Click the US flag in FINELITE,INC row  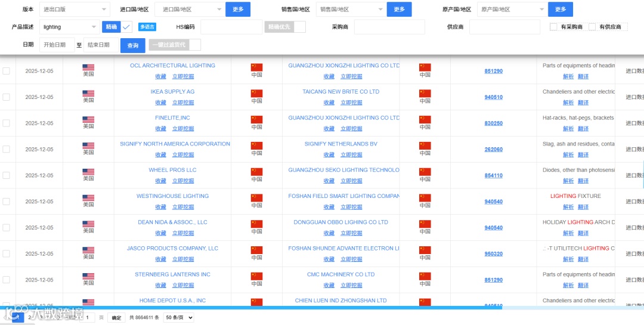(88, 119)
